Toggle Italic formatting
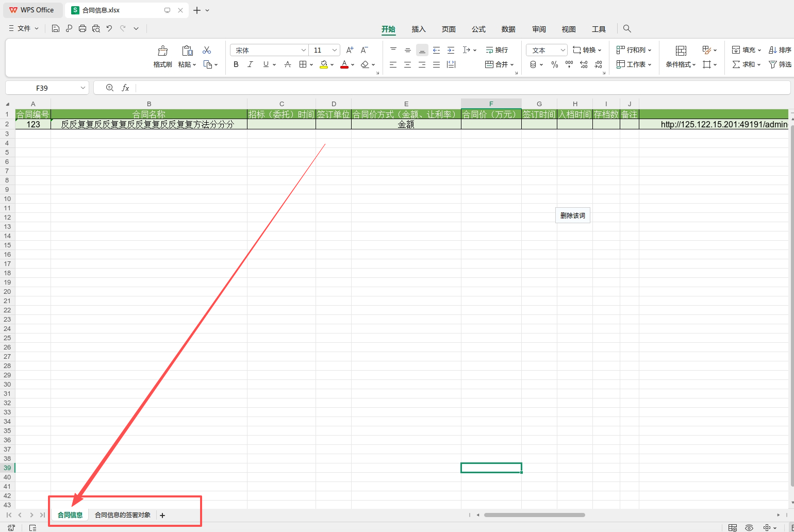This screenshot has width=794, height=532. pos(251,64)
